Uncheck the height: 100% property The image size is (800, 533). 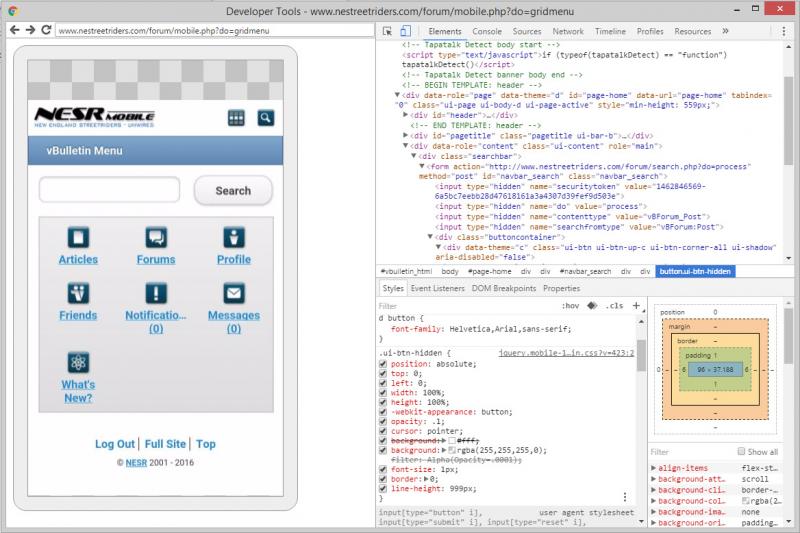tap(383, 402)
